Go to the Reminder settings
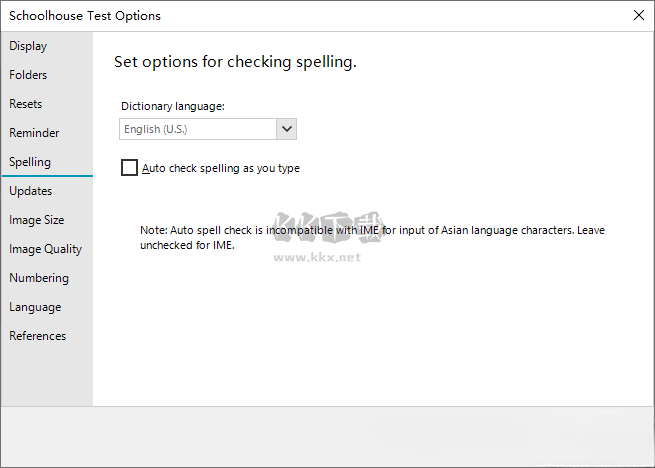 coord(34,133)
